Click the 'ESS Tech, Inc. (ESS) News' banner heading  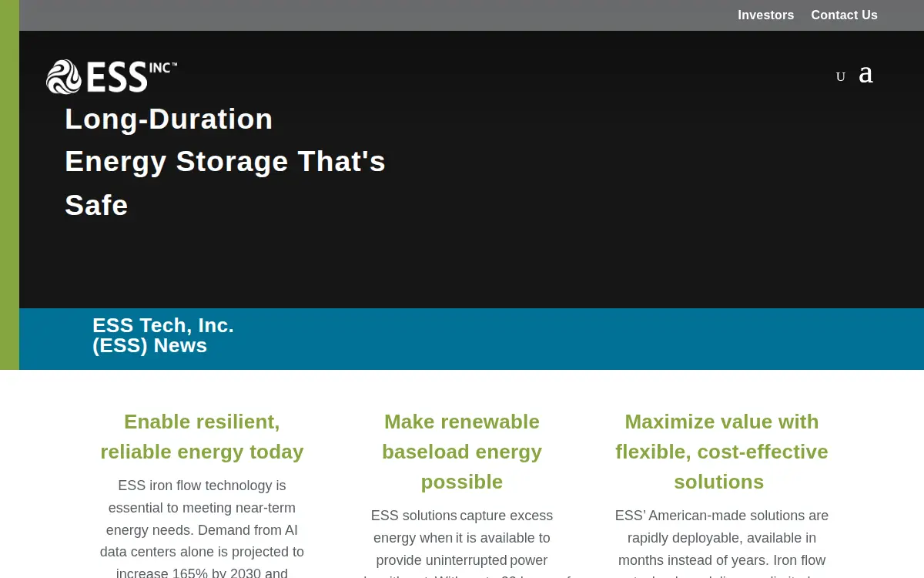point(163,335)
